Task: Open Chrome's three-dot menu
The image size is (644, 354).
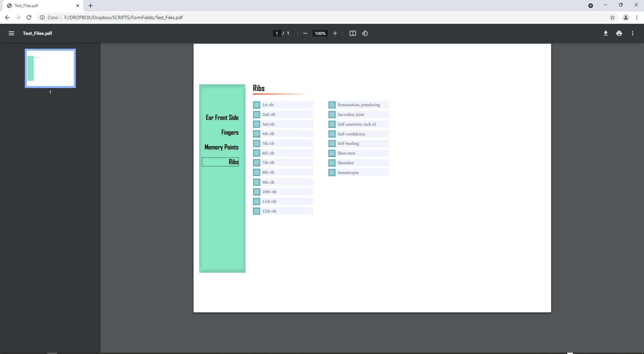Action: [x=637, y=17]
